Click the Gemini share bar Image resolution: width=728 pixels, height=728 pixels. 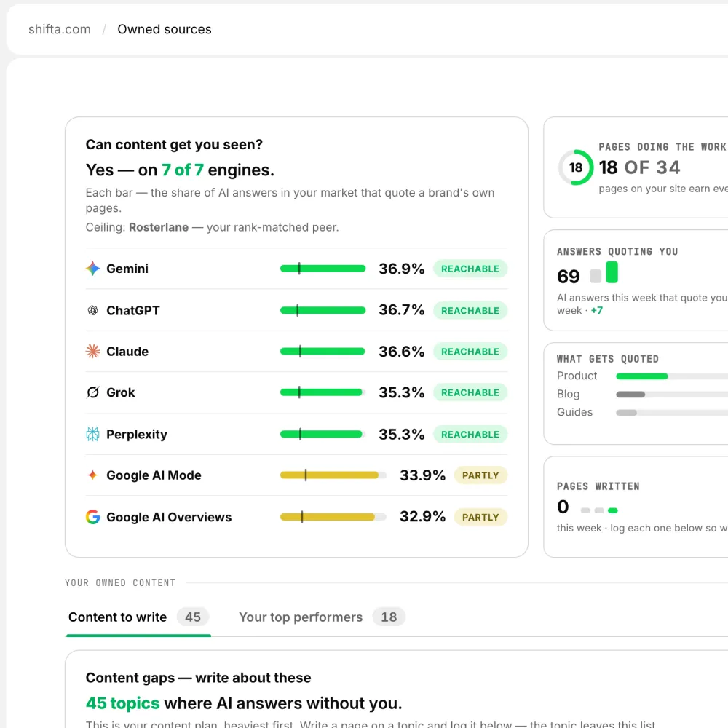point(323,269)
